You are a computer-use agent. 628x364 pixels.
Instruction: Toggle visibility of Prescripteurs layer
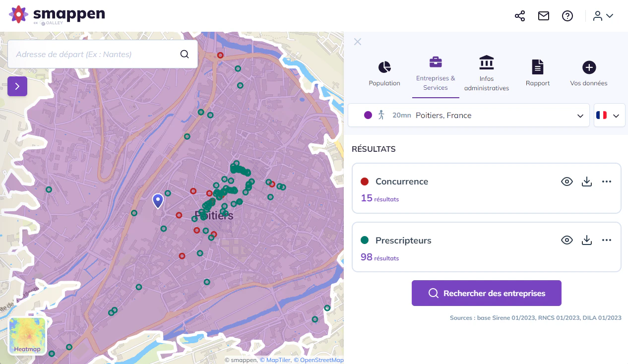tap(567, 241)
